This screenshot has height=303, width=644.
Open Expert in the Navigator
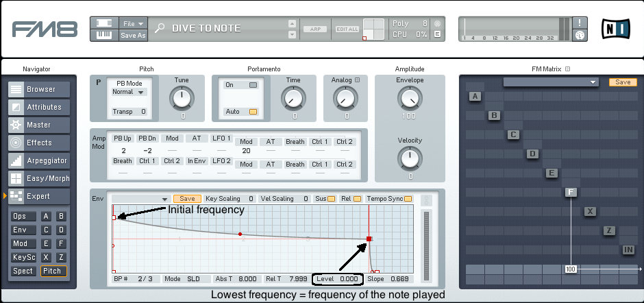pos(39,197)
